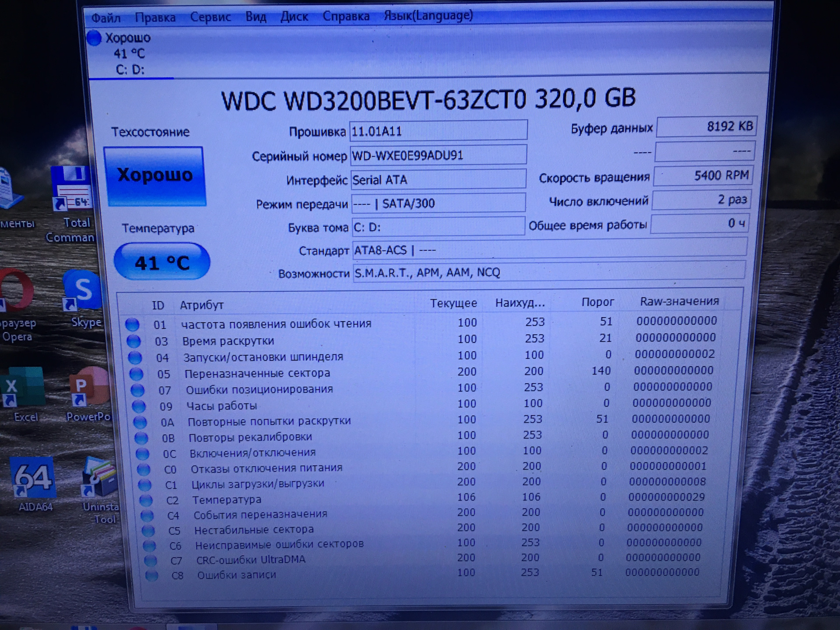The width and height of the screenshot is (840, 630).
Task: Click the Скорость вращения value 5400 RPM
Action: click(704, 176)
